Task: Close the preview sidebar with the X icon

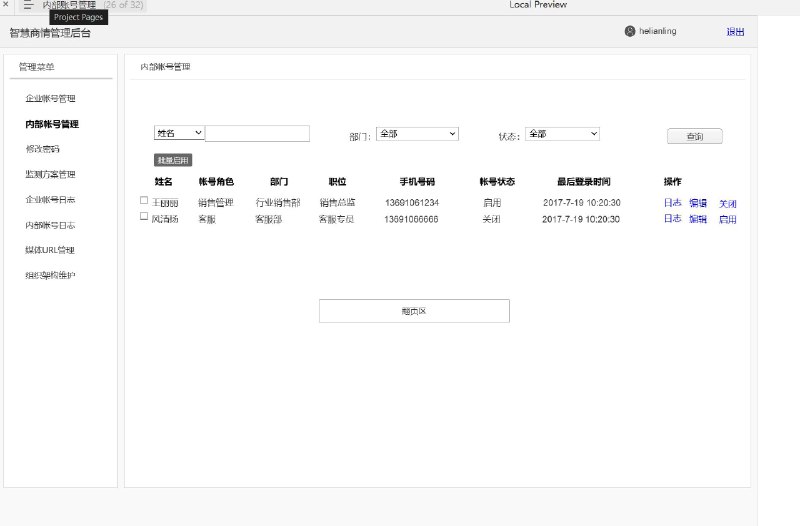Action: tap(6, 4)
